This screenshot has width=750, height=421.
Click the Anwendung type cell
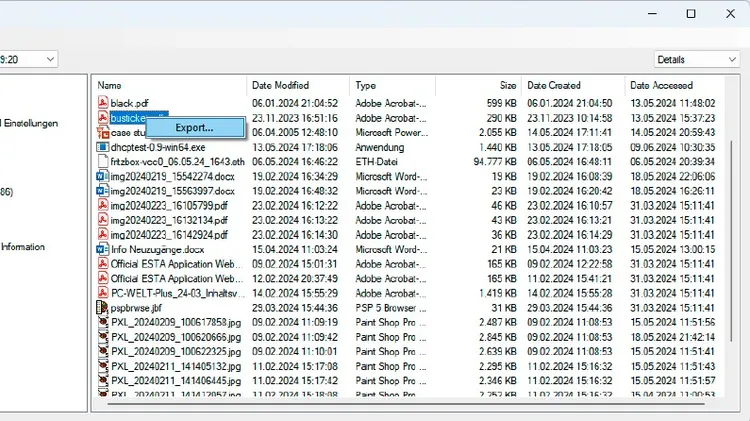pyautogui.click(x=380, y=147)
